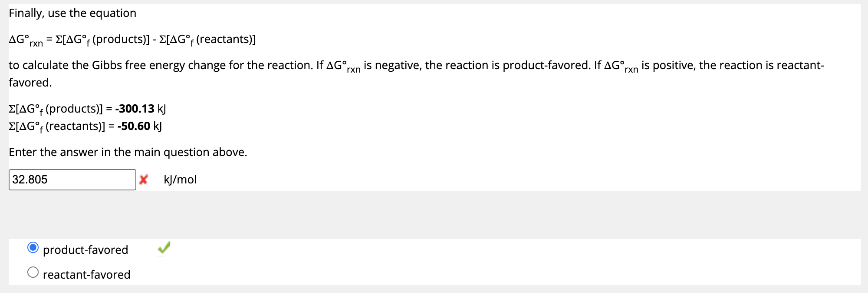
Task: Click the reactant-favored option label
Action: point(87,274)
